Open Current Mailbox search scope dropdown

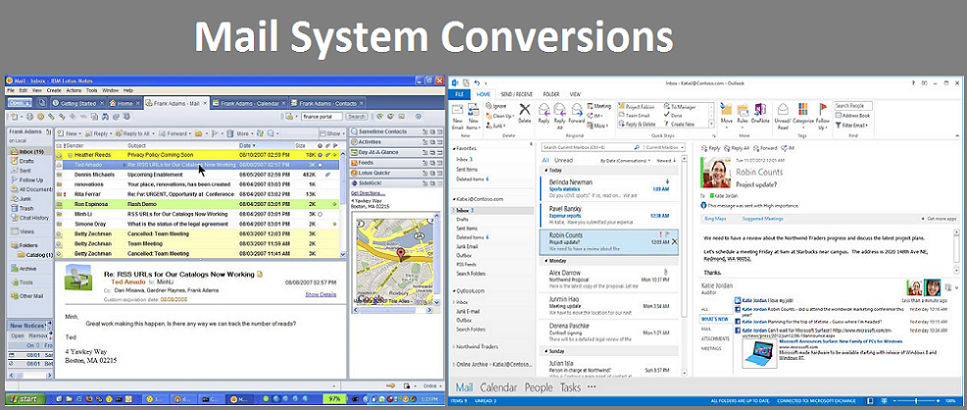(664, 148)
